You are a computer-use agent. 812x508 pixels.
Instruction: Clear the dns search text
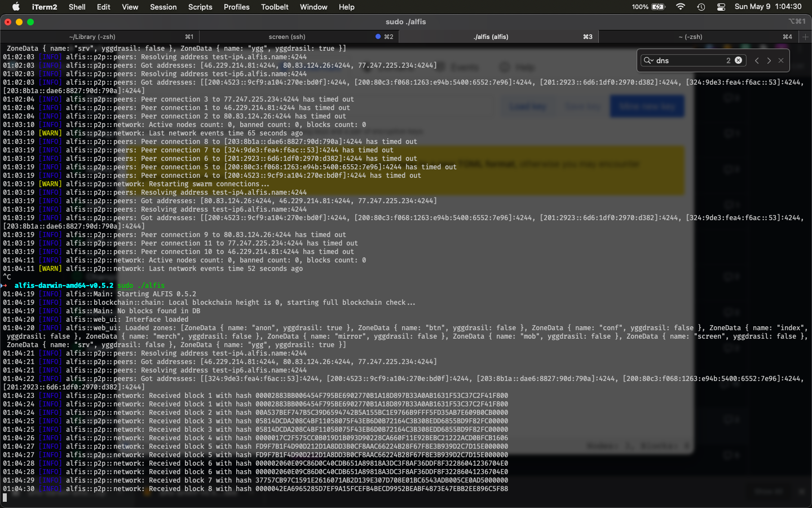(x=738, y=60)
